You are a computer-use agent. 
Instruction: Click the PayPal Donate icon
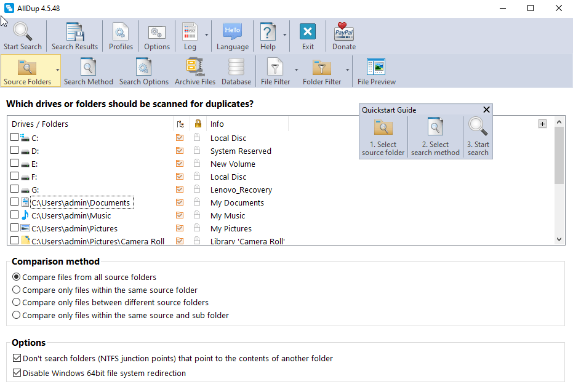click(343, 31)
